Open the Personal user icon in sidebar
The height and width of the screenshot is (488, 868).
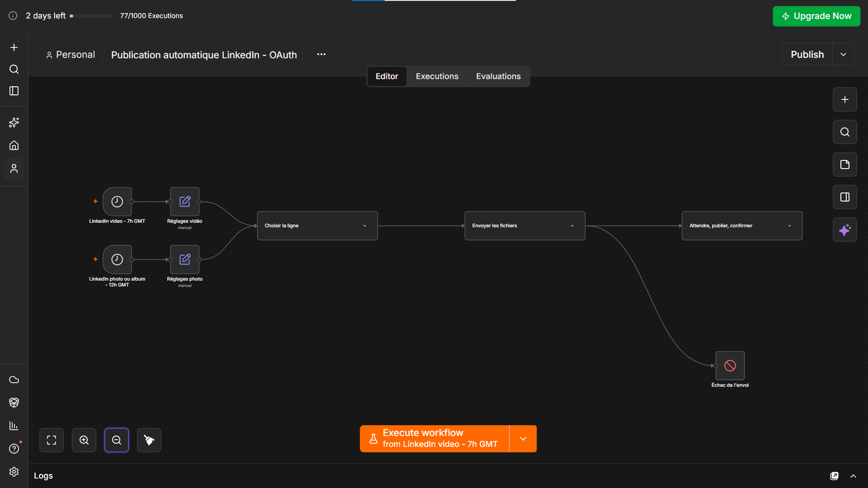tap(14, 169)
